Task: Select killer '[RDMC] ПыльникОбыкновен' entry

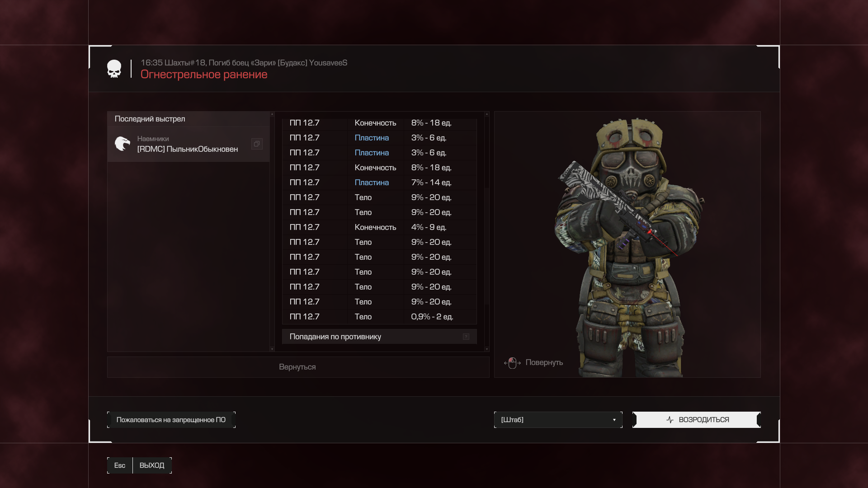Action: click(189, 144)
